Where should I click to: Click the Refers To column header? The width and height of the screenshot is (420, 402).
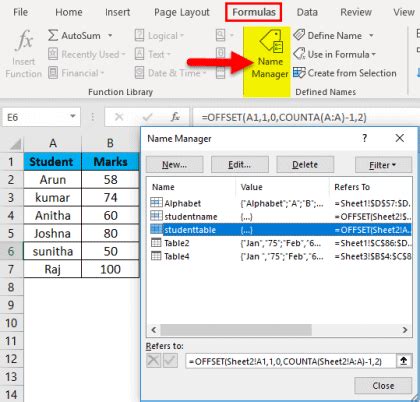click(x=371, y=187)
